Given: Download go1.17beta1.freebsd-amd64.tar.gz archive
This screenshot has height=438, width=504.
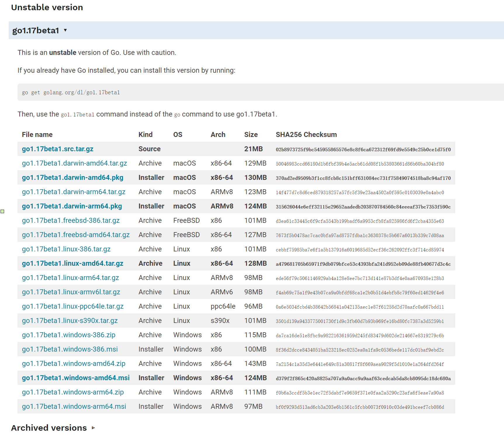Looking at the screenshot, I should tap(76, 235).
